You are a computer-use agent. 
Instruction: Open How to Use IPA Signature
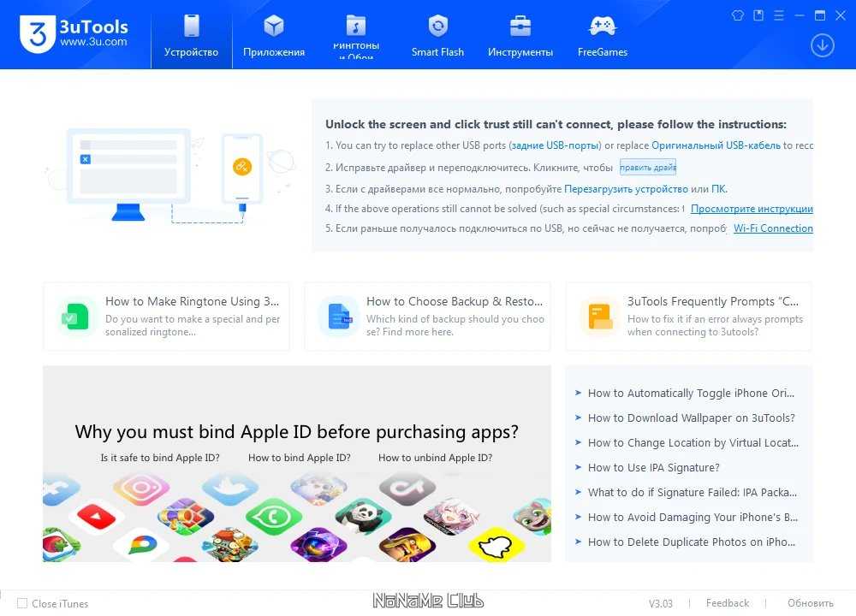[653, 468]
